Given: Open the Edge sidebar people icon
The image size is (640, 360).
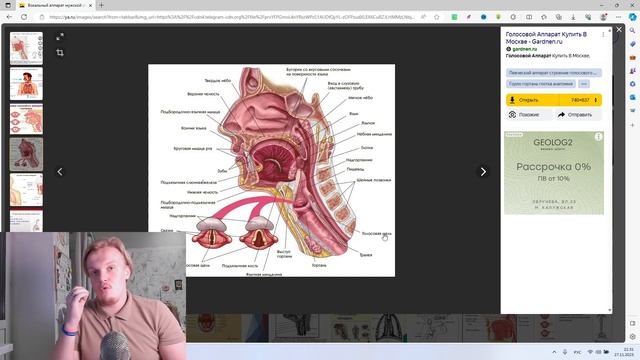Looking at the screenshot, I should point(633,71).
